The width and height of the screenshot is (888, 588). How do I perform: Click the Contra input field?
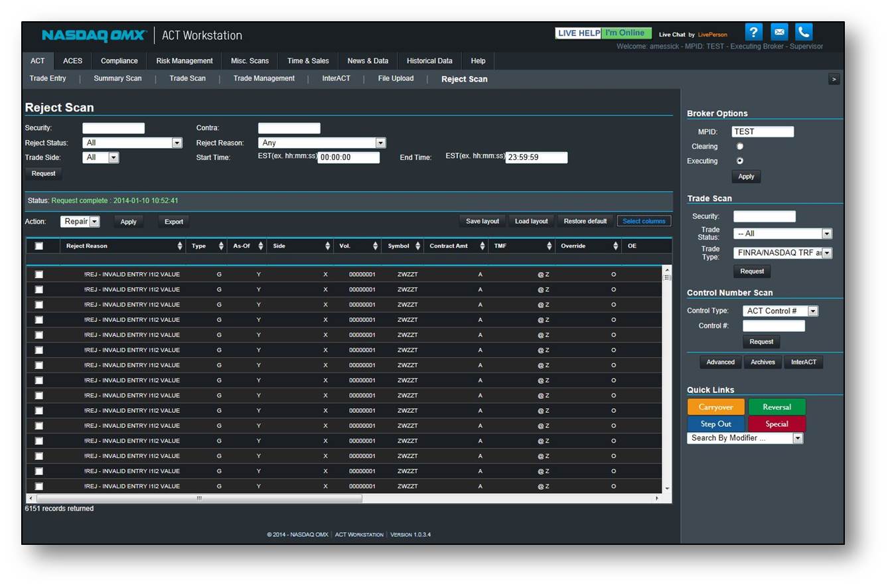click(289, 128)
